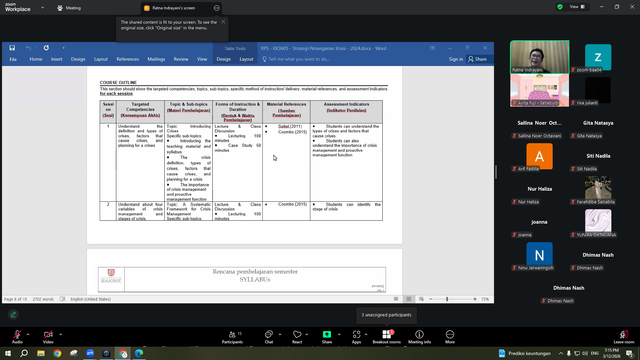The height and width of the screenshot is (360, 640).
Task: Open the Meeting tab in Zoom
Action: click(x=69, y=8)
